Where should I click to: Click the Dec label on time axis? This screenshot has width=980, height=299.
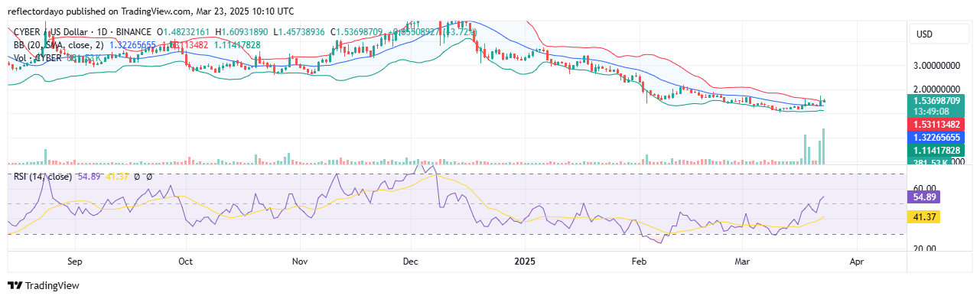pyautogui.click(x=411, y=261)
